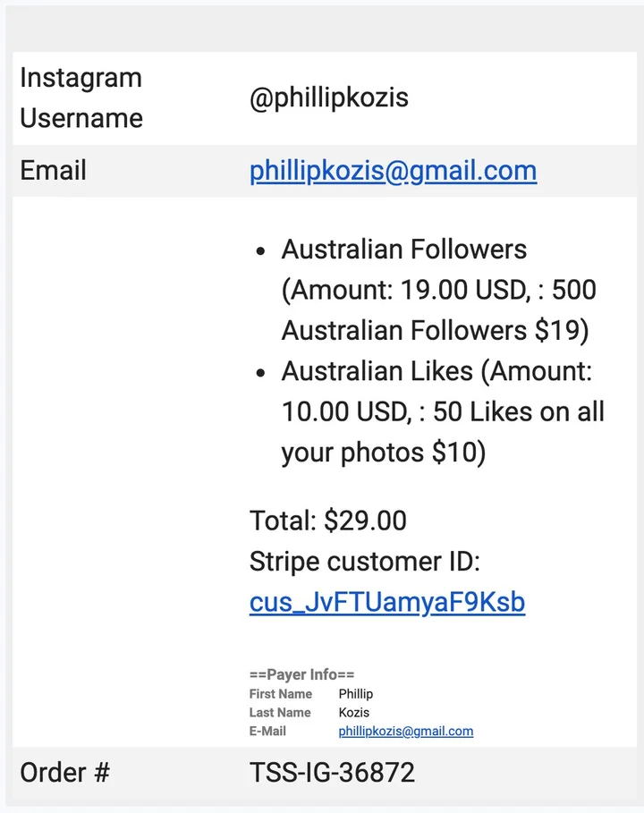Select the @phillipkozis username value
The width and height of the screenshot is (644, 813).
[x=328, y=97]
